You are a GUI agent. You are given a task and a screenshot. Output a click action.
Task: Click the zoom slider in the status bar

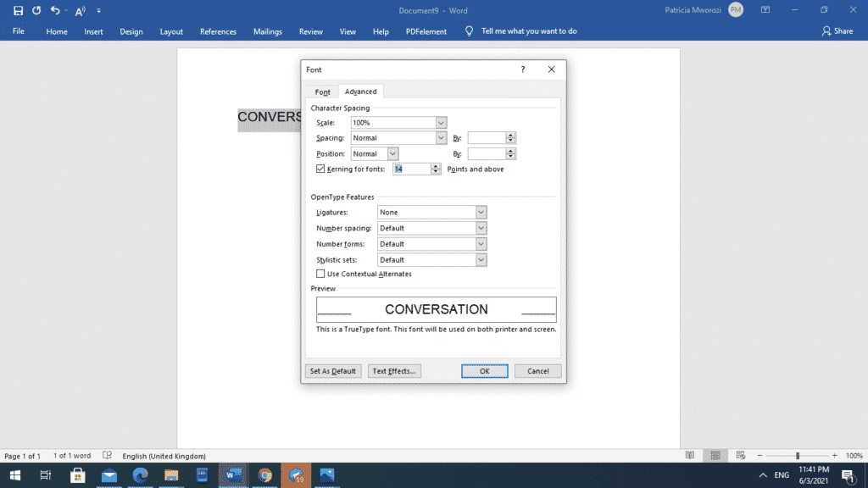(798, 455)
